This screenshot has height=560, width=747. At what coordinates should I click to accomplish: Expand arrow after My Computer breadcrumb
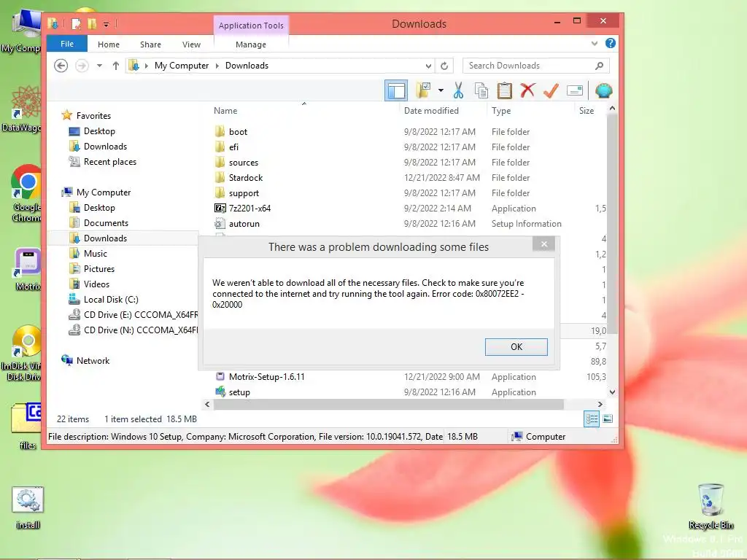pyautogui.click(x=217, y=66)
